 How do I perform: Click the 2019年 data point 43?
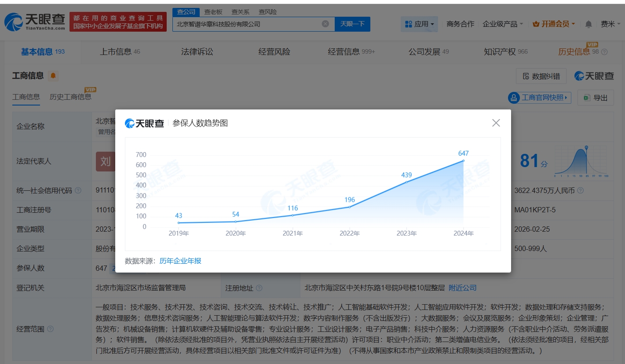(x=179, y=223)
